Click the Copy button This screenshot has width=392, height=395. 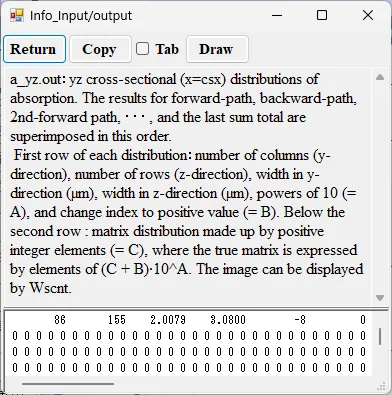(x=100, y=49)
